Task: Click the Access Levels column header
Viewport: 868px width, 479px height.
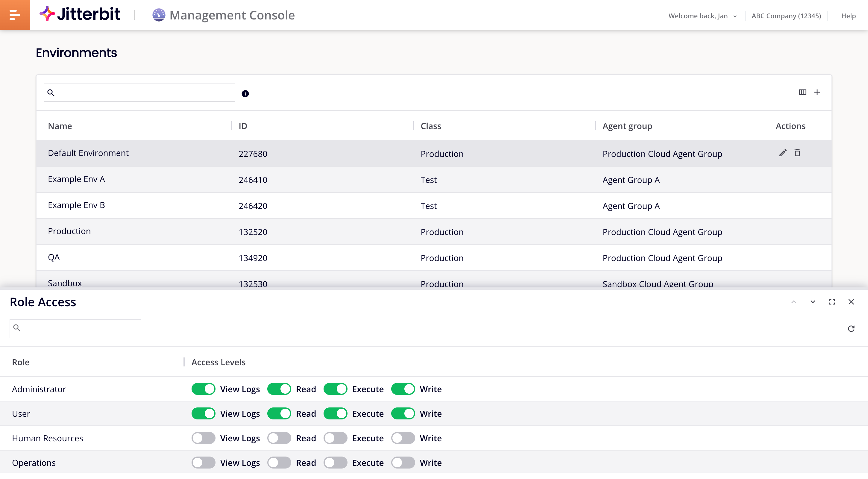Action: tap(219, 362)
